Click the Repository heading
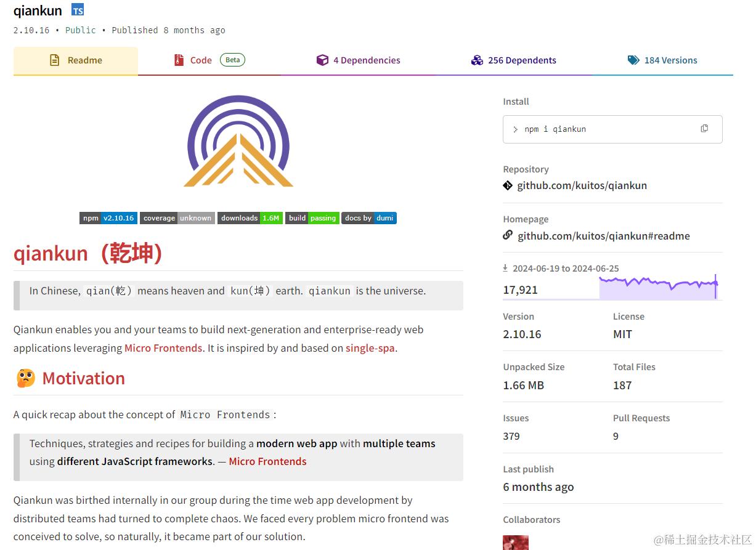The width and height of the screenshot is (756, 550). (x=526, y=169)
